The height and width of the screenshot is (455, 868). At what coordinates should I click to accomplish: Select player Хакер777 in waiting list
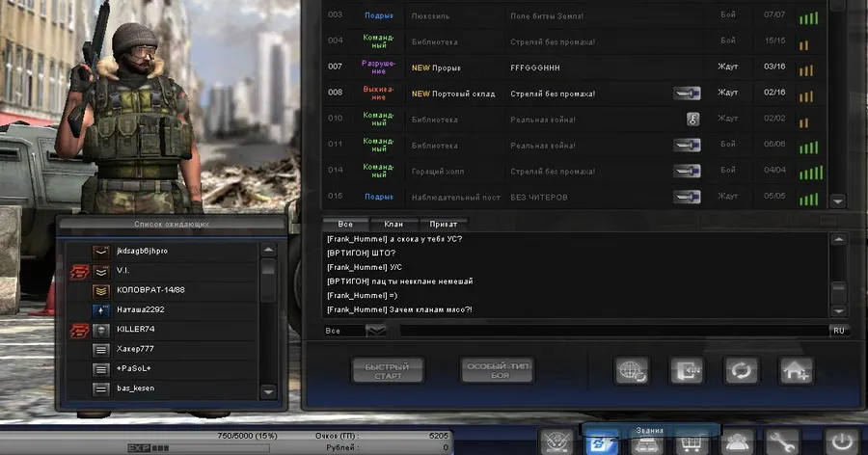pyautogui.click(x=162, y=349)
